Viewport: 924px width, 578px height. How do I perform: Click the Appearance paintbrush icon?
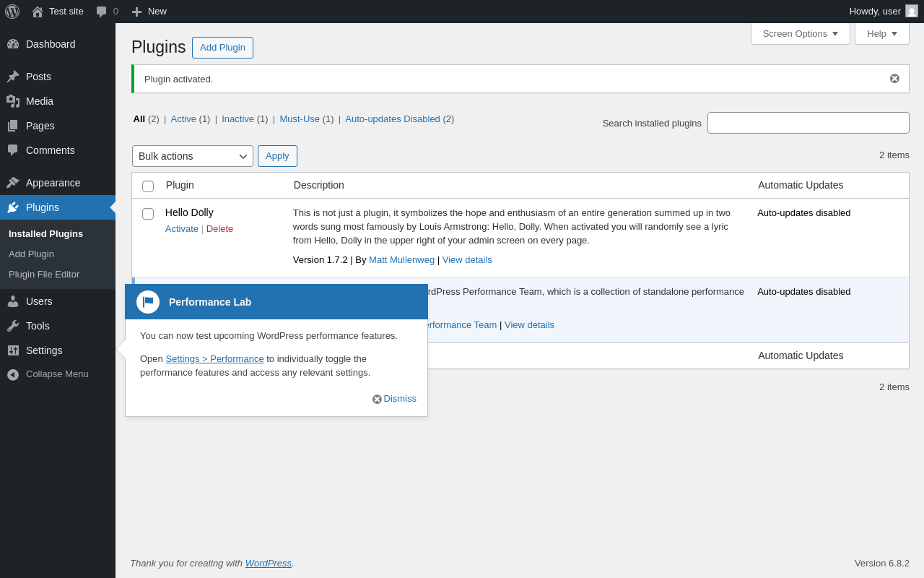pyautogui.click(x=13, y=183)
